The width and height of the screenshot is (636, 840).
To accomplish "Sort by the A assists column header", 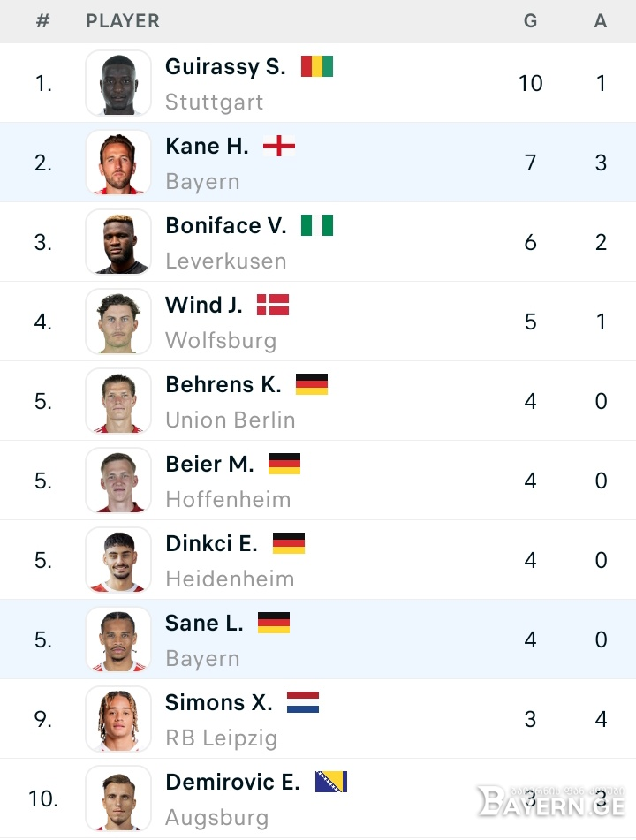I will click(601, 21).
